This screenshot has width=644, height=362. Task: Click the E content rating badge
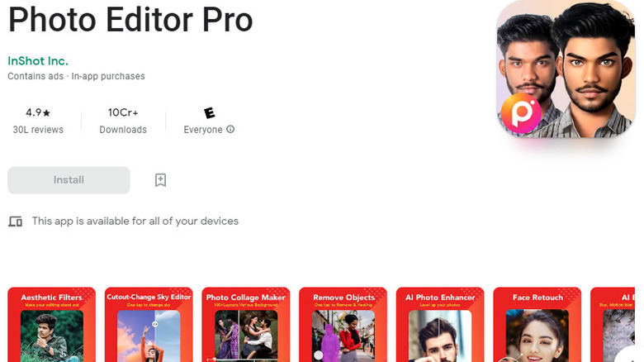pos(209,112)
